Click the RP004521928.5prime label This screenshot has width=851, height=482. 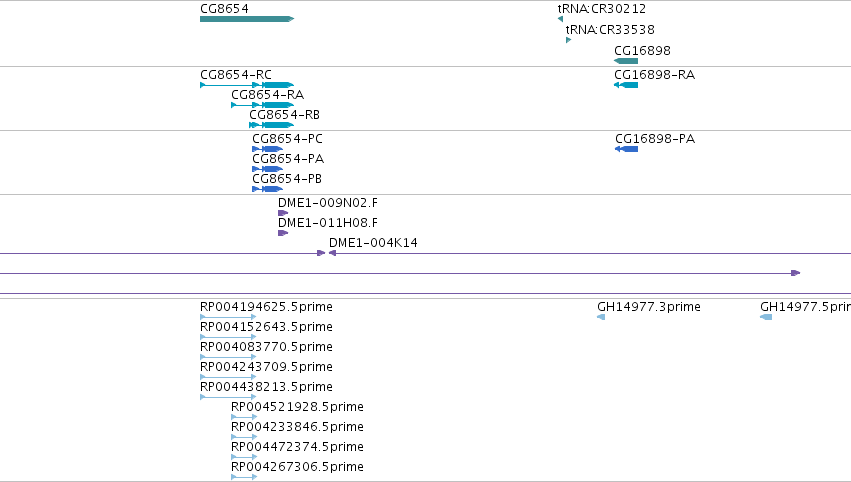tap(297, 407)
